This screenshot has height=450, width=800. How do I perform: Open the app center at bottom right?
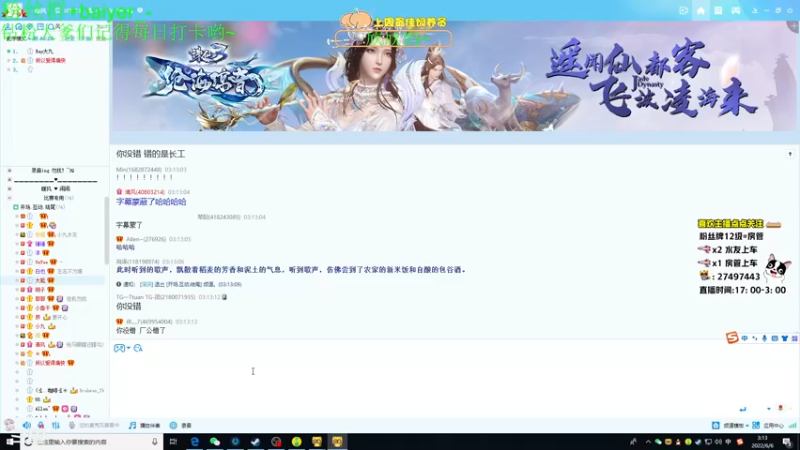[x=768, y=426]
